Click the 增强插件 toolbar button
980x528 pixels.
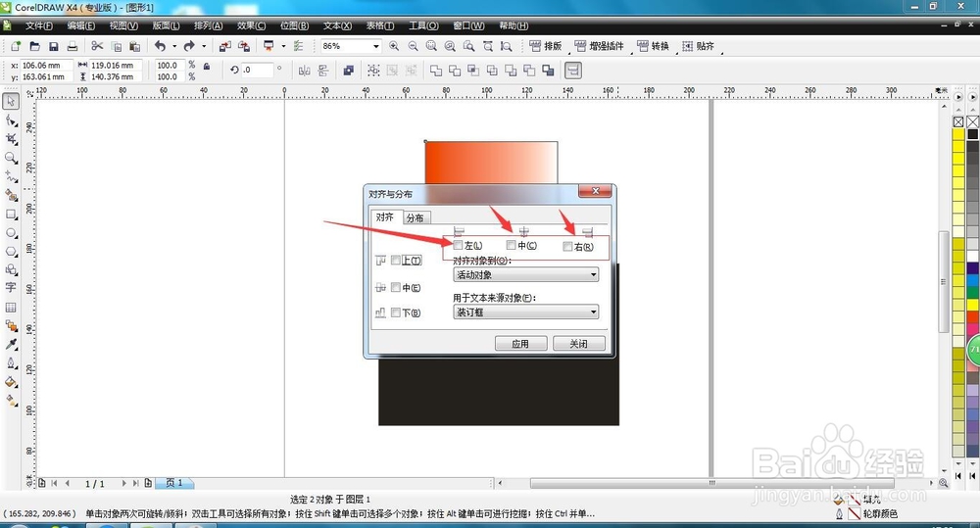coord(600,46)
